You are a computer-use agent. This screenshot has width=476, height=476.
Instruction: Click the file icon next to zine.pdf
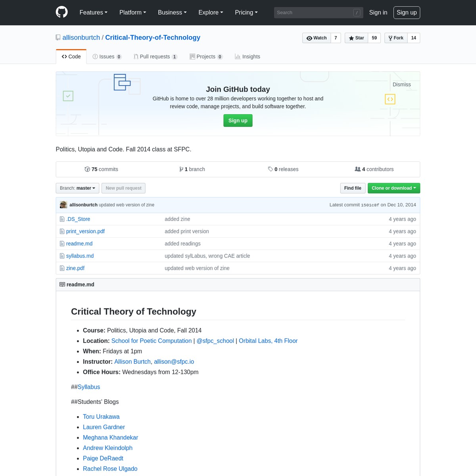point(62,268)
